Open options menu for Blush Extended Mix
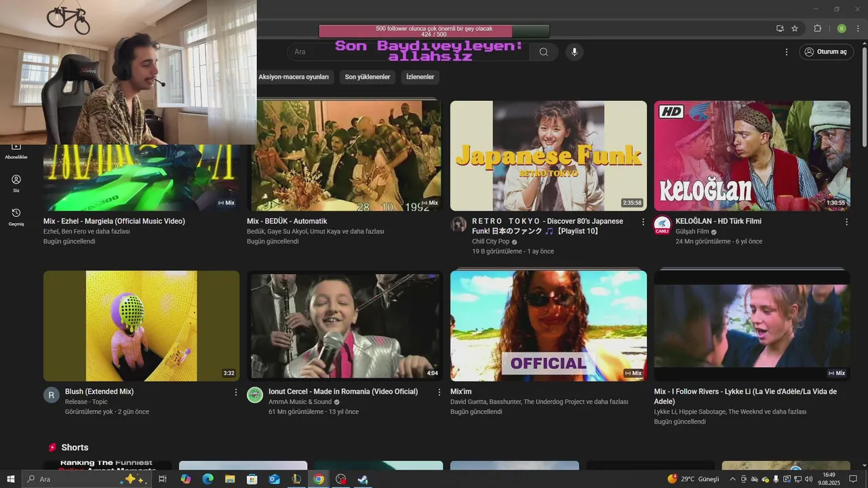This screenshot has height=488, width=868. click(x=236, y=392)
